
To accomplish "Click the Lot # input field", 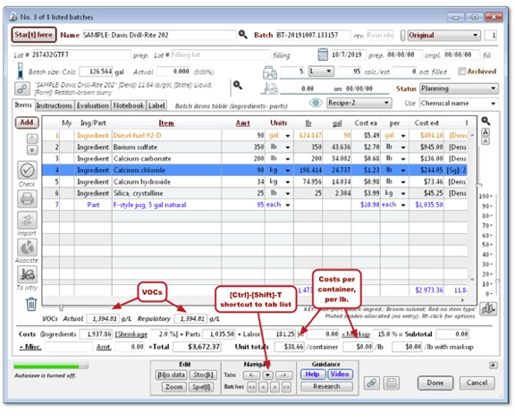I will (x=81, y=55).
